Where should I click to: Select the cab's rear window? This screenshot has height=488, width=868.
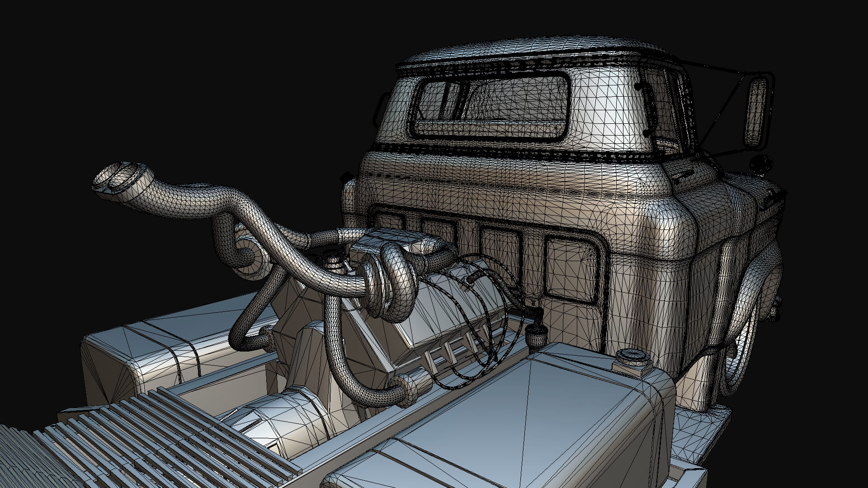(x=491, y=106)
